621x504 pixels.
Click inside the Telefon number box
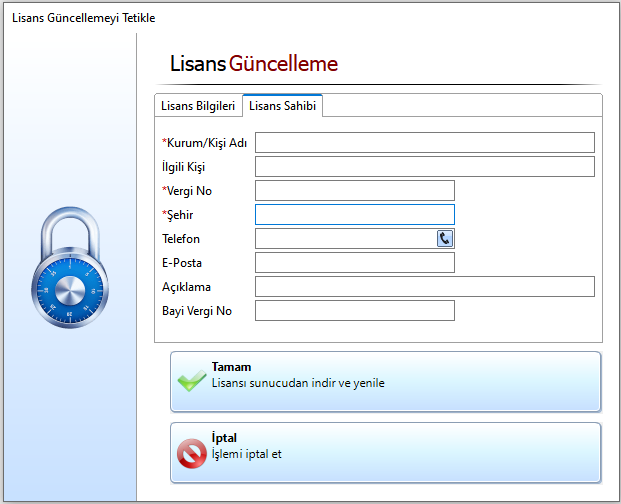[344, 238]
